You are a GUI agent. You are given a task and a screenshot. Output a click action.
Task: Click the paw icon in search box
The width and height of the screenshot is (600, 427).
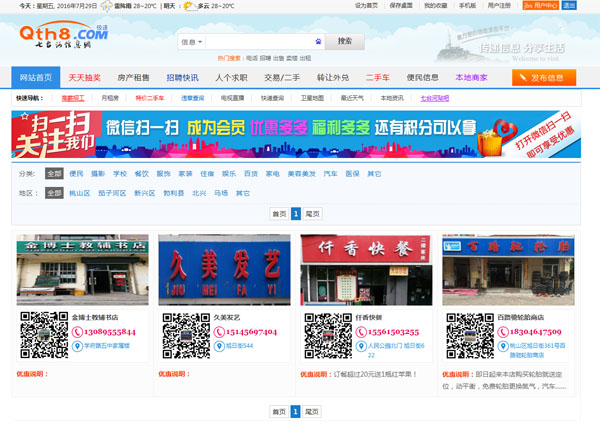click(318, 42)
